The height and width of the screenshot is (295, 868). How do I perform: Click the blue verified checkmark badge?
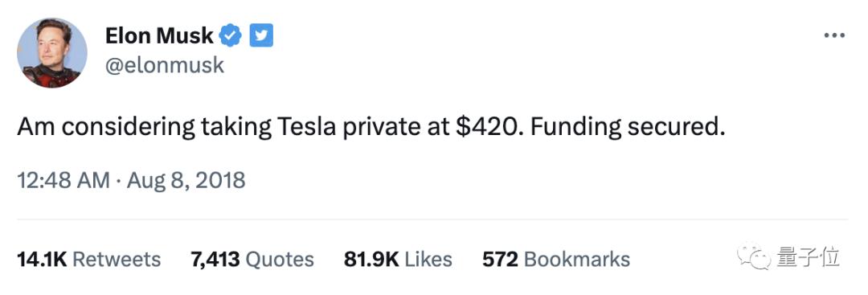(231, 36)
